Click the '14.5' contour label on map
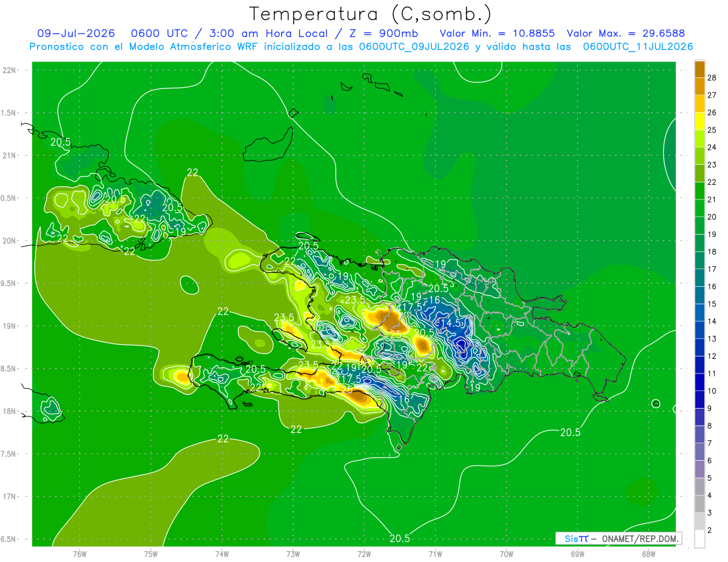The height and width of the screenshot is (562, 728). pyautogui.click(x=450, y=324)
